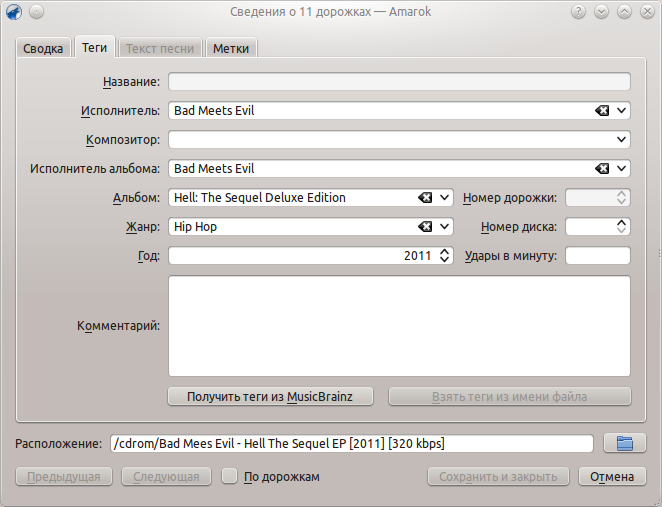Click the Исполнитель альбома field text

pos(214,168)
